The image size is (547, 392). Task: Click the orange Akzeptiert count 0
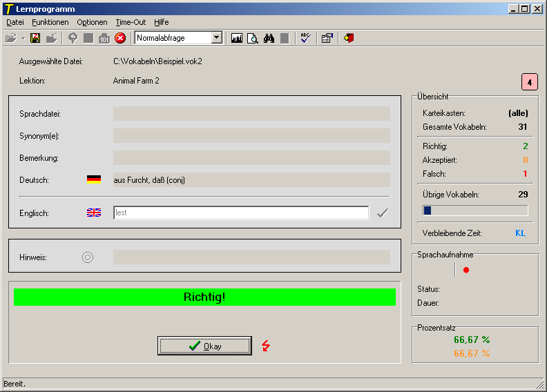[526, 160]
